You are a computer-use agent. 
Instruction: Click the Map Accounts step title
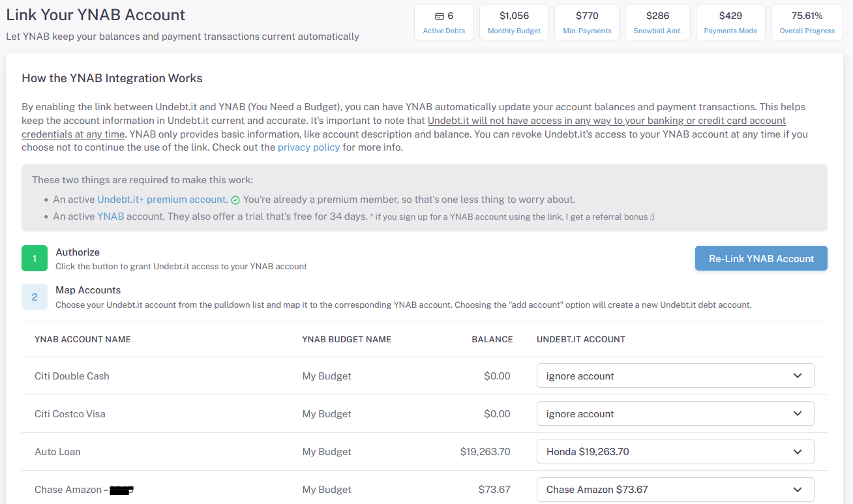click(x=88, y=290)
